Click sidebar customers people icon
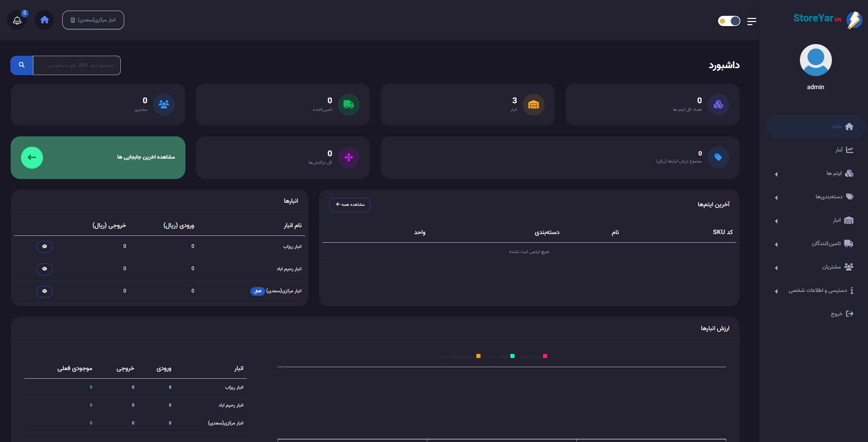This screenshot has height=442, width=868. point(849,267)
